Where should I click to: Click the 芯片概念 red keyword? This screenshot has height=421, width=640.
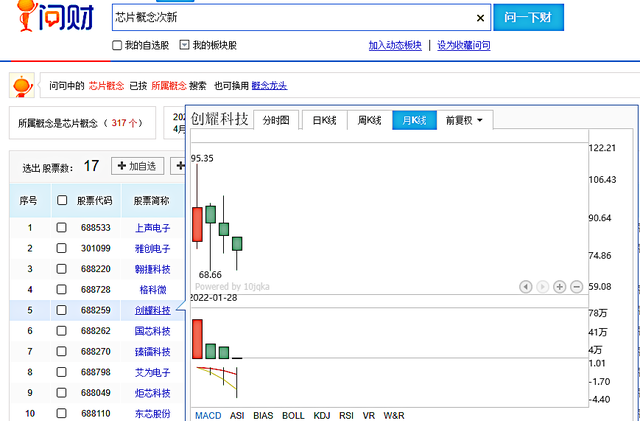pos(107,86)
